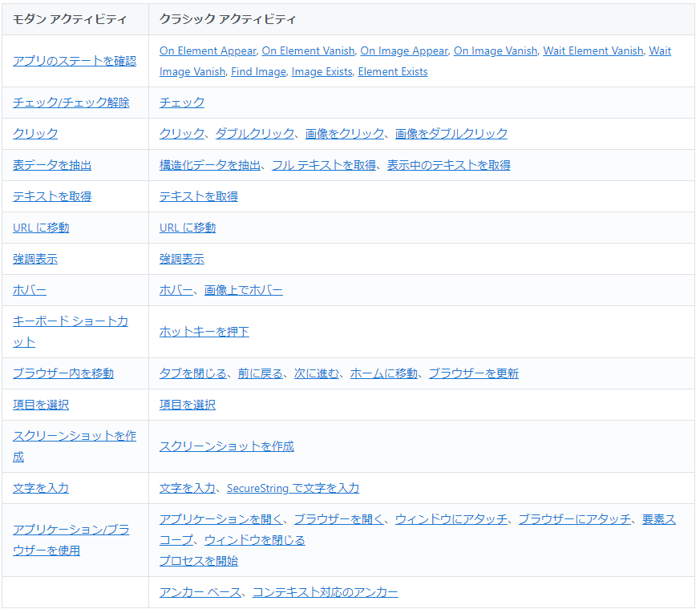The width and height of the screenshot is (700, 613).
Task: Open the ホームに移動 link
Action: pos(384,373)
